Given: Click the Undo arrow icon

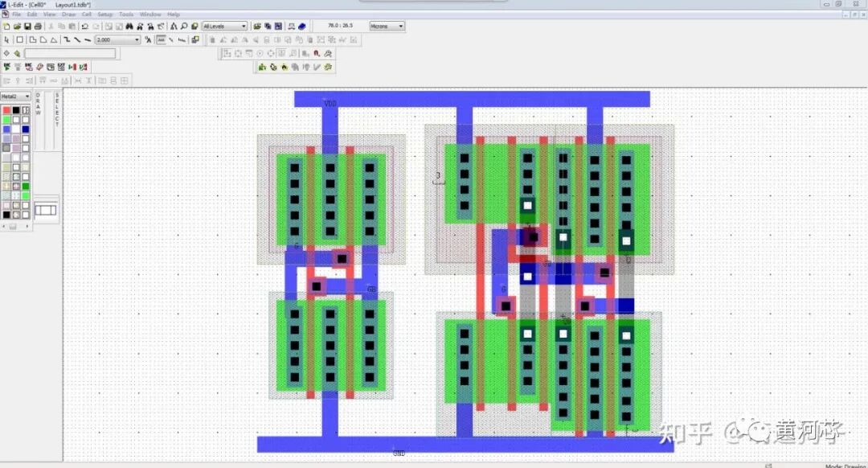Looking at the screenshot, I should pos(84,26).
